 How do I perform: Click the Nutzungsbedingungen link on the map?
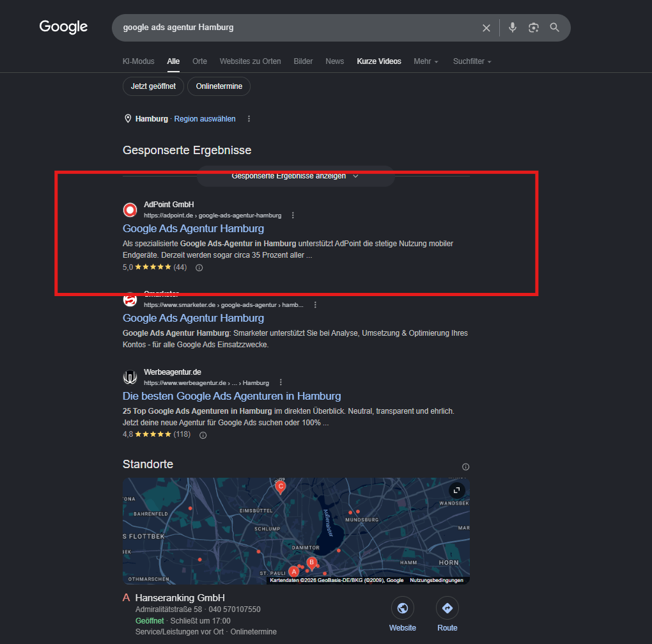pos(437,580)
